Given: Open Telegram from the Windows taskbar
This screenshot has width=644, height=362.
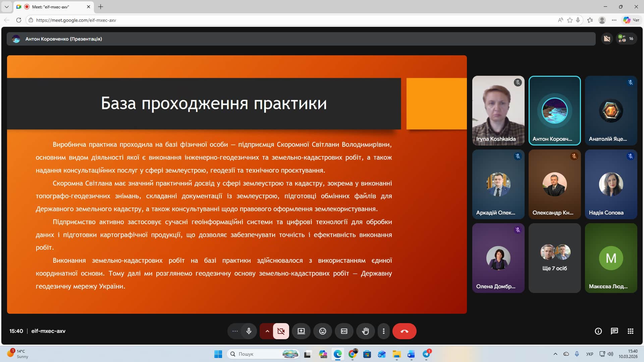Looking at the screenshot, I should 426,354.
